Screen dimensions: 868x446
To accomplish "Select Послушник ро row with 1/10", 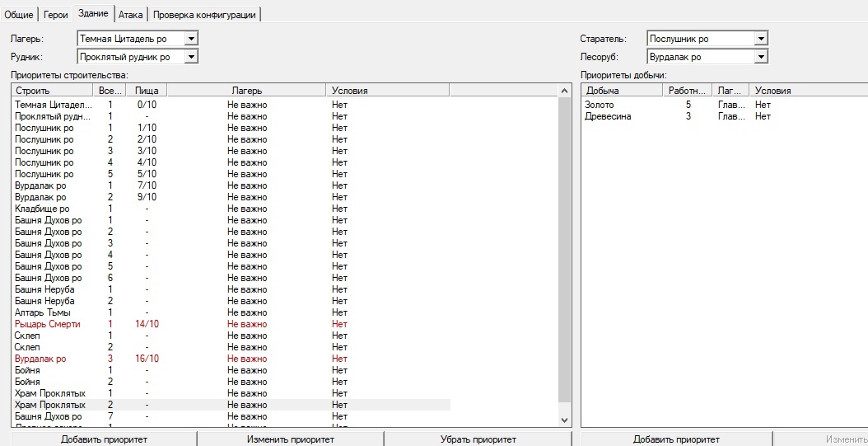I will 231,128.
